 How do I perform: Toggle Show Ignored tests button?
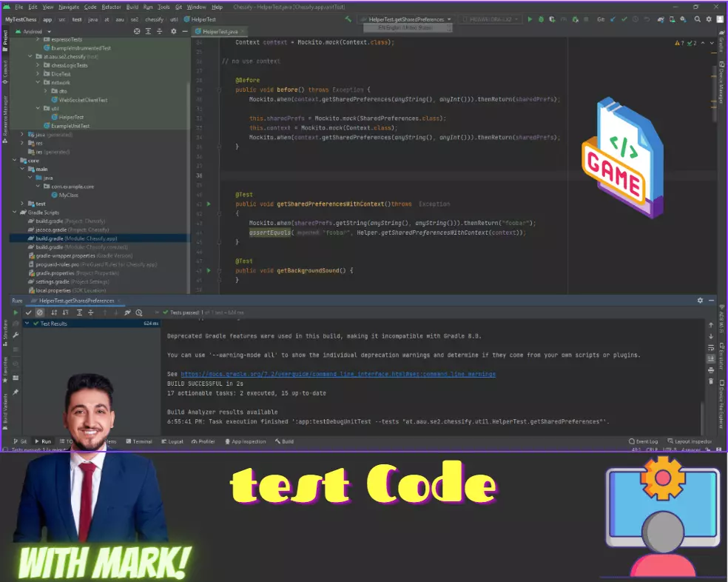coord(40,313)
